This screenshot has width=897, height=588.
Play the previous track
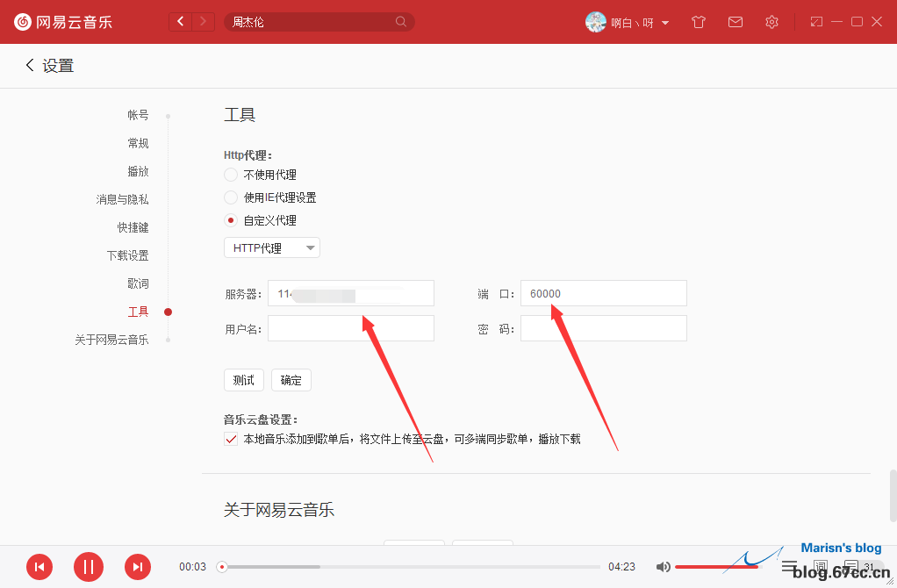[x=39, y=567]
